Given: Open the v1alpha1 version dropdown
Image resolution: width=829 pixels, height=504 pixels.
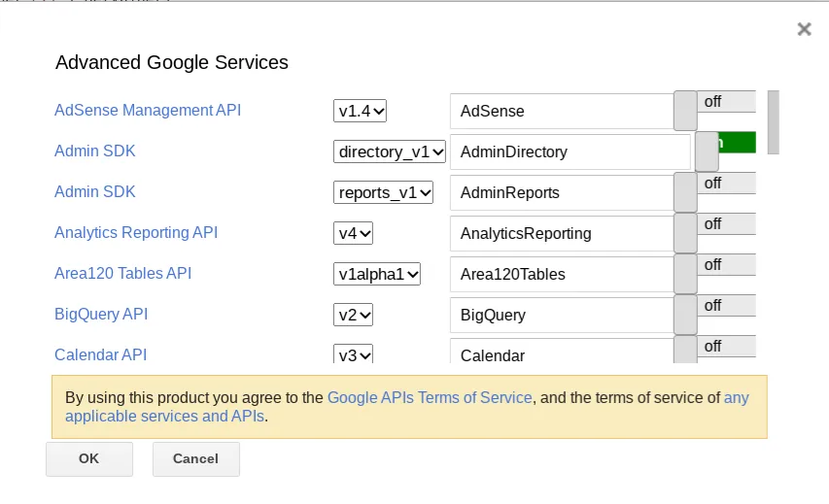Looking at the screenshot, I should point(377,274).
